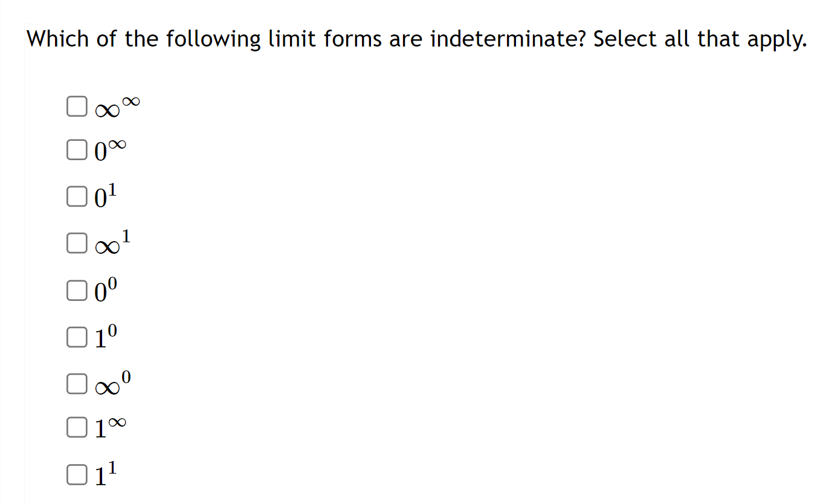This screenshot has height=504, width=832.
Task: Click the 1^1 label text
Action: [104, 476]
